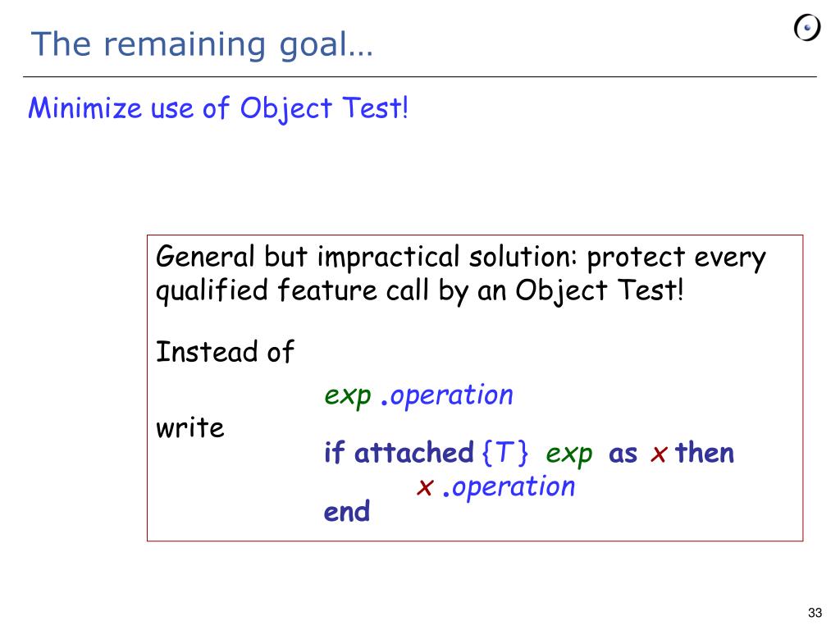Viewport: 840px width, 630px height.
Task: Click the '.operation' following red x
Action: (x=509, y=487)
